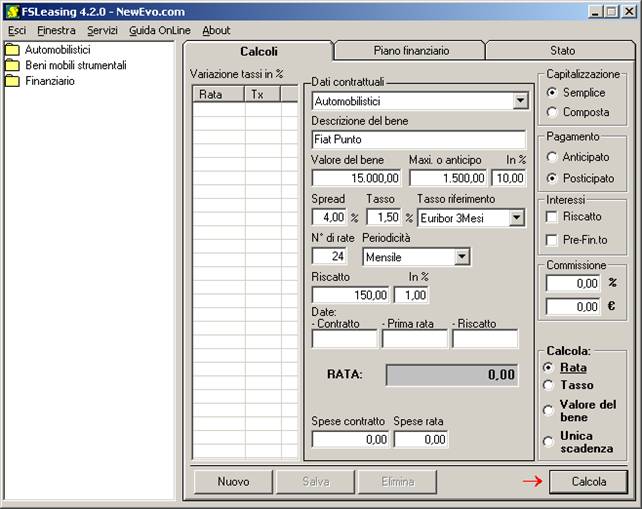Open the Mensile periodicity dropdown
642x509 pixels.
[462, 257]
